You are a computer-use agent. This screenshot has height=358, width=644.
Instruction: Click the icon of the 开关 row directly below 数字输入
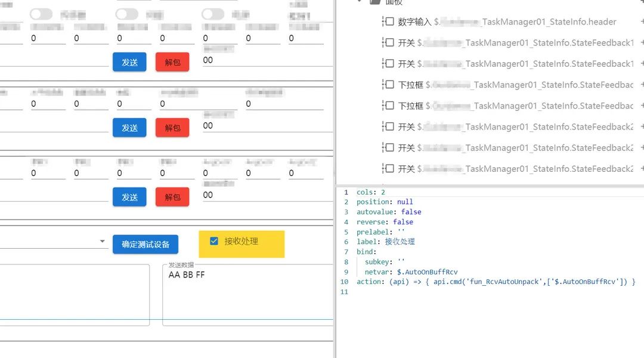(388, 42)
